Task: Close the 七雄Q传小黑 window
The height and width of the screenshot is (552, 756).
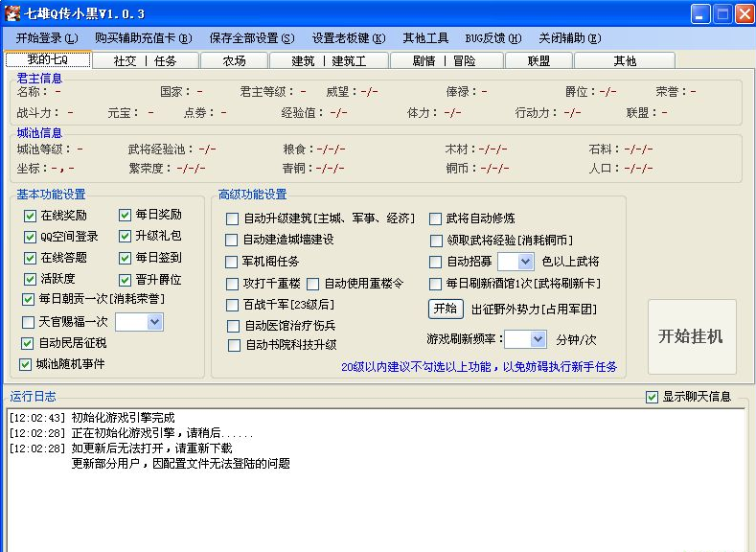Action: click(x=745, y=14)
